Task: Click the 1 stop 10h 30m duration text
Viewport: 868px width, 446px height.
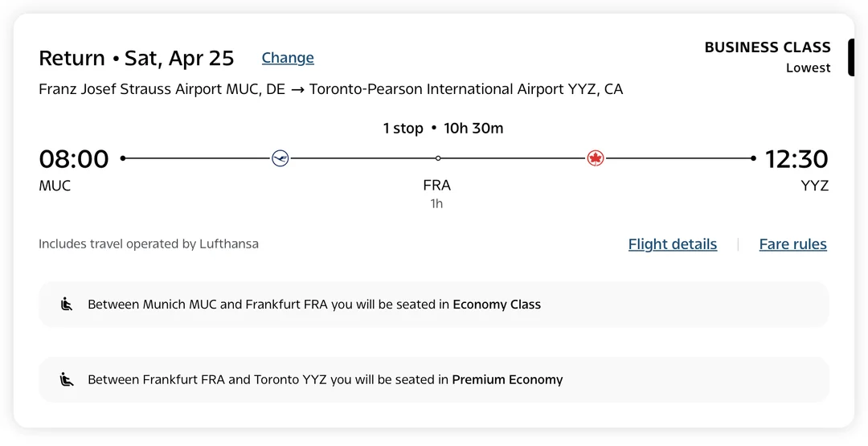Action: (x=443, y=129)
